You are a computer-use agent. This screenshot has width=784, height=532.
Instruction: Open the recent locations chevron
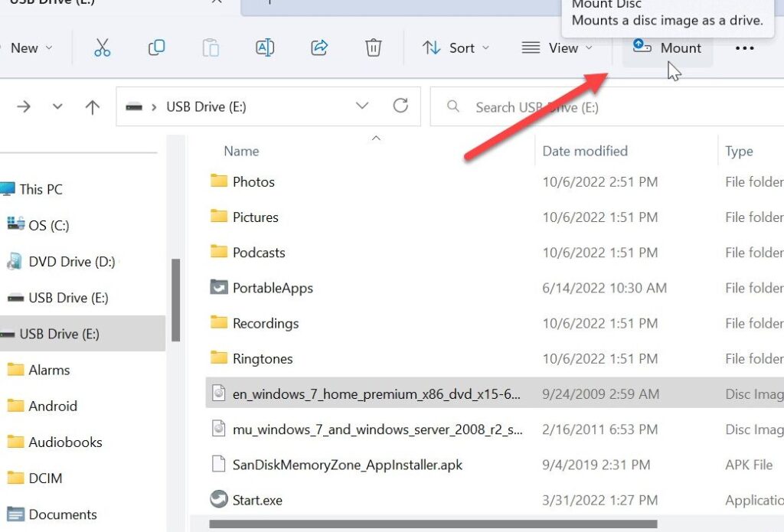[57, 107]
